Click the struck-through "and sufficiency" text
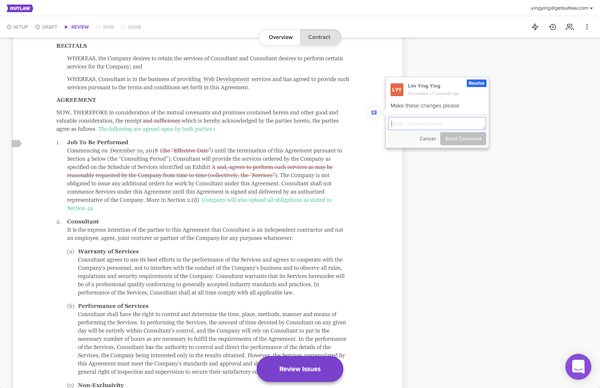Image resolution: width=600 pixels, height=388 pixels. (161, 121)
